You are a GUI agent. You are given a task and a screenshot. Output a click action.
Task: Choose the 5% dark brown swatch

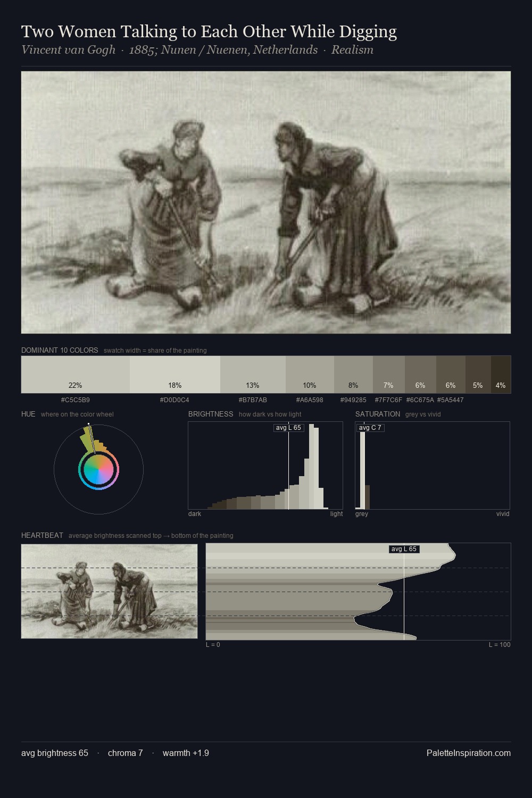(478, 375)
